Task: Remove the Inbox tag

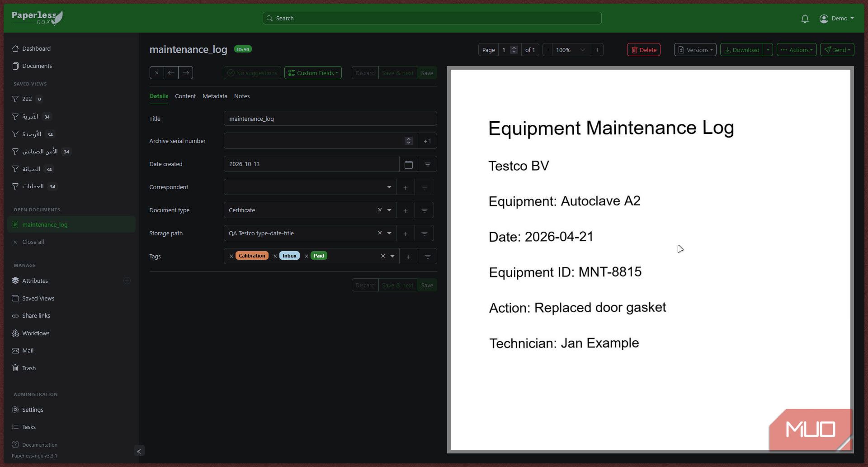Action: (x=275, y=256)
